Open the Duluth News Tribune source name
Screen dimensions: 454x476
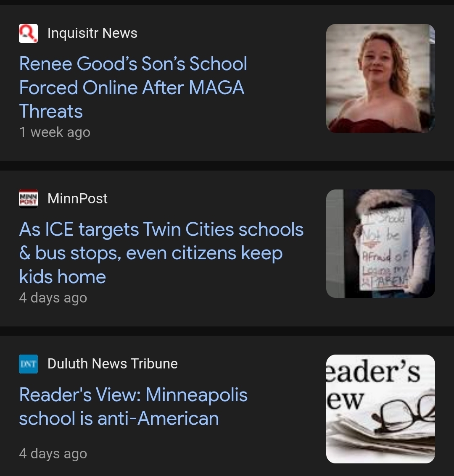112,364
